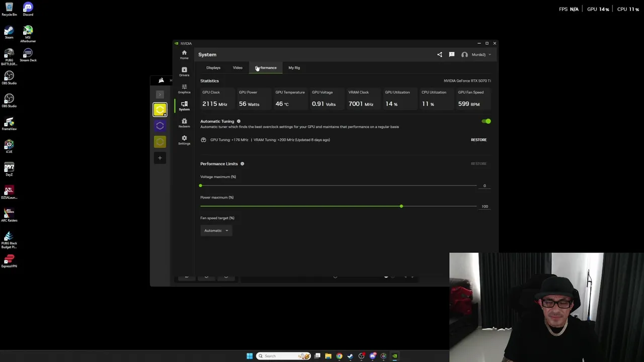This screenshot has width=644, height=362.
Task: Select the bright yellow profile in iCUE window
Action: point(160,110)
